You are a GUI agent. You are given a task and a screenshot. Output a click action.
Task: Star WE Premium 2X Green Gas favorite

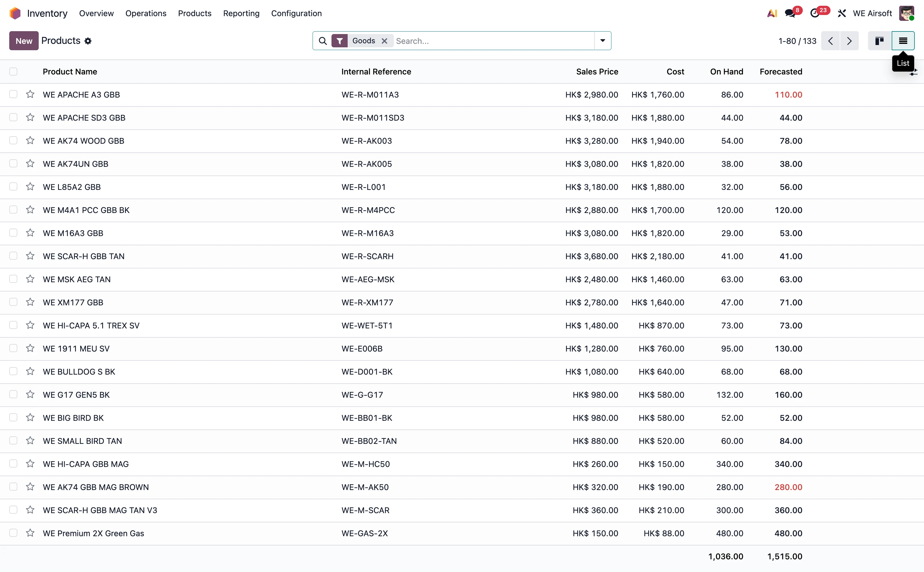(x=30, y=533)
